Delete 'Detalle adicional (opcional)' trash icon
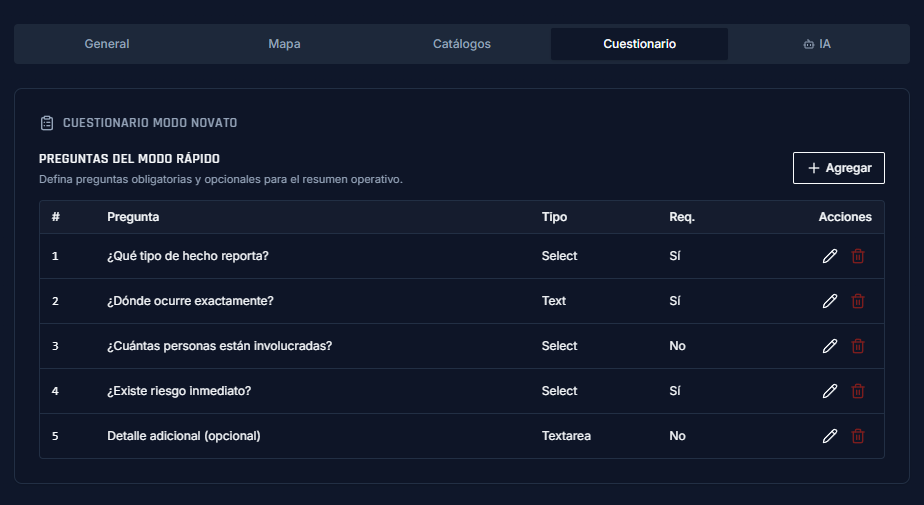This screenshot has width=924, height=505. click(858, 436)
